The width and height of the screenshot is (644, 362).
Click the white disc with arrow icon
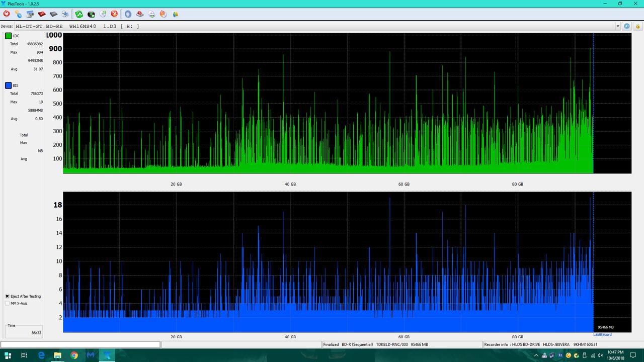pyautogui.click(x=103, y=14)
